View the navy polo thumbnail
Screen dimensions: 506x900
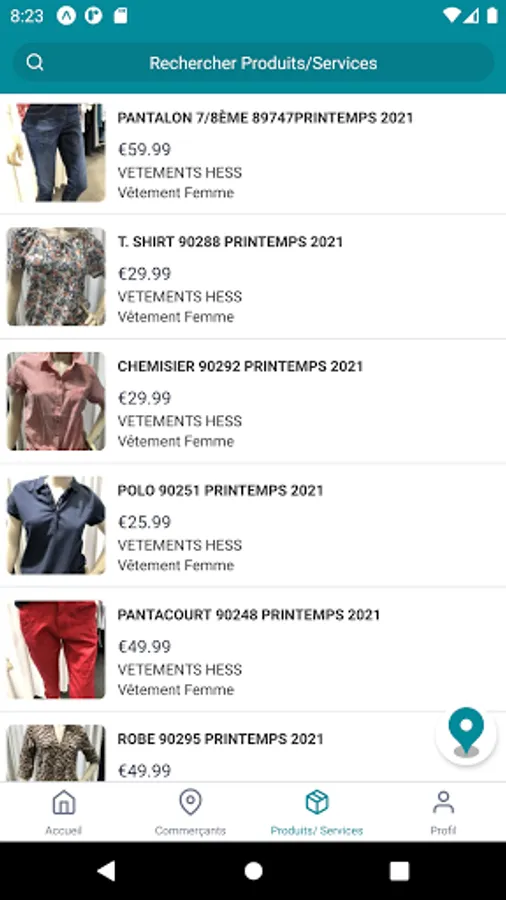(x=56, y=525)
